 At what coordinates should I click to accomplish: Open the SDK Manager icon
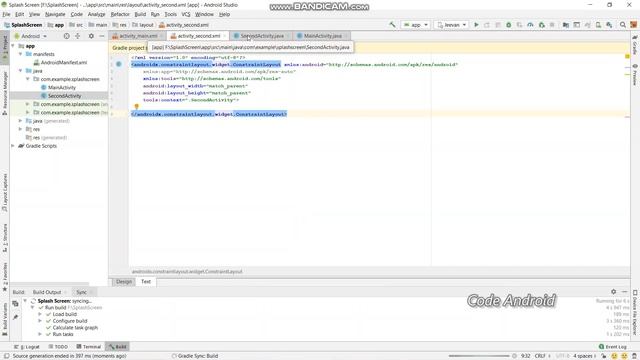[609, 25]
